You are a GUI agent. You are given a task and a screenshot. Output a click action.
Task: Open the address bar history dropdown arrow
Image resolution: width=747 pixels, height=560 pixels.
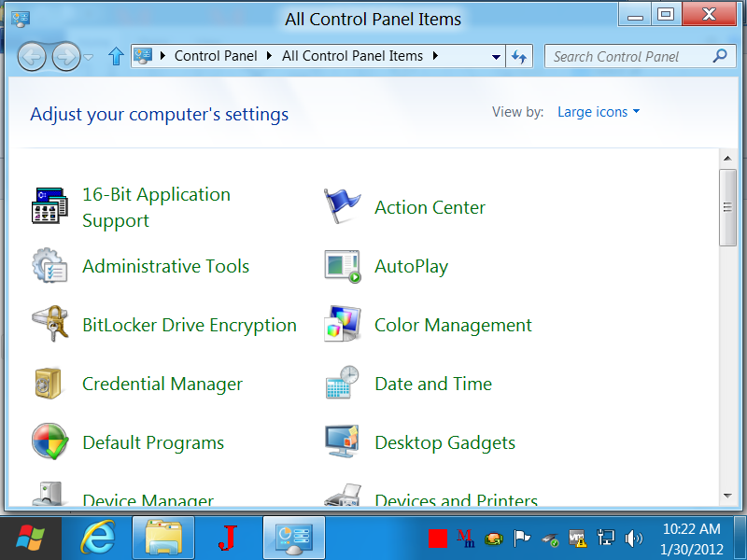(497, 57)
